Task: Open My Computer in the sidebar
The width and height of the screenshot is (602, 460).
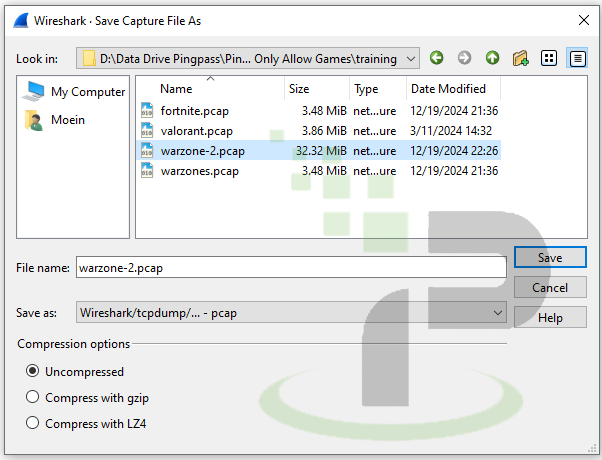Action: click(76, 92)
